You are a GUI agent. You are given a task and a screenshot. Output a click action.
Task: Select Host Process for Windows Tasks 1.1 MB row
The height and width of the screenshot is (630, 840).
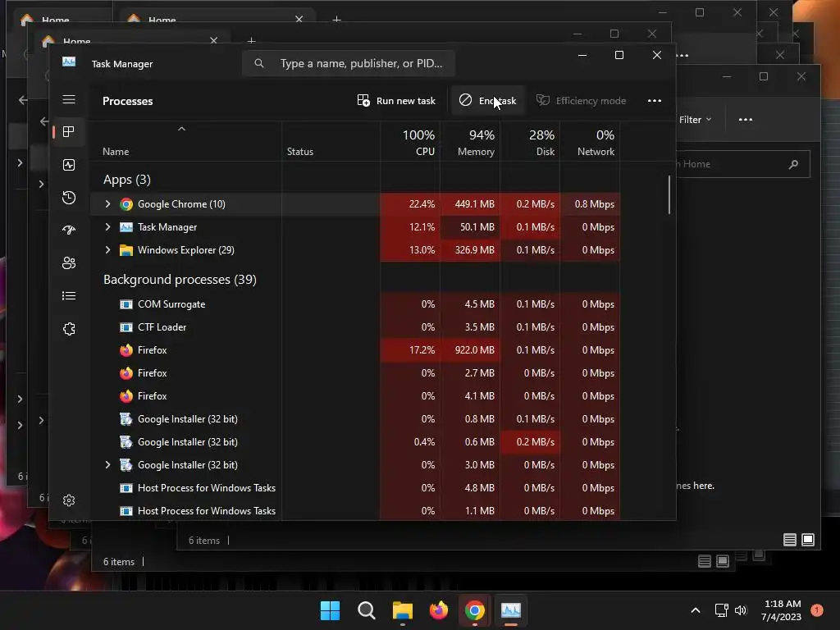coord(356,511)
